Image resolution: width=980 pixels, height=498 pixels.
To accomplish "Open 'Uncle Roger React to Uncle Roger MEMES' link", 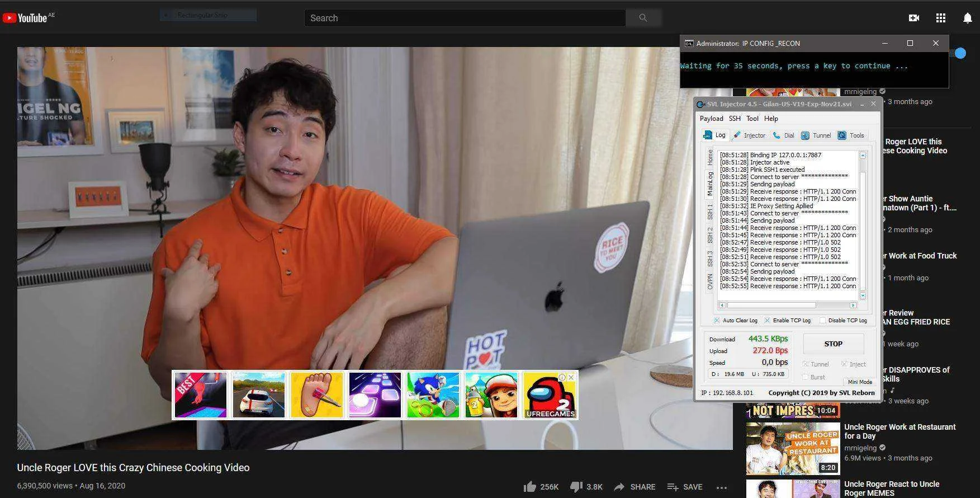I will (x=892, y=488).
